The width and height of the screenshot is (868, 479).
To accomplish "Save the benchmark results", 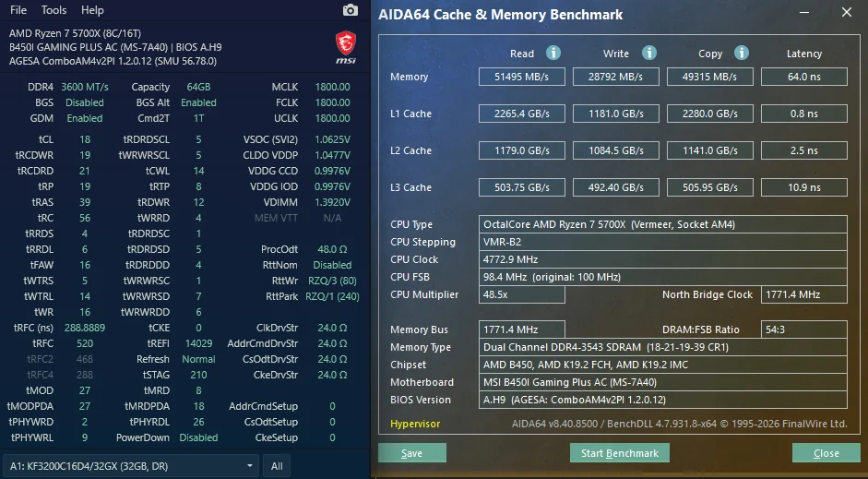I will (411, 453).
